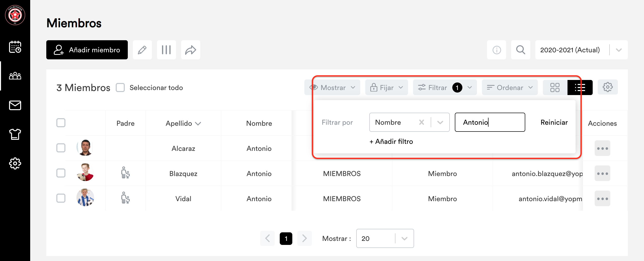
Task: Open the page size 20 dropdown
Action: [x=385, y=238]
